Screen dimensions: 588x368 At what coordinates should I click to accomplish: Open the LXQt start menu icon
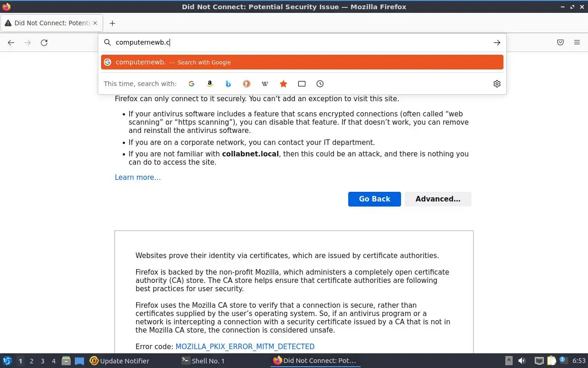7,361
